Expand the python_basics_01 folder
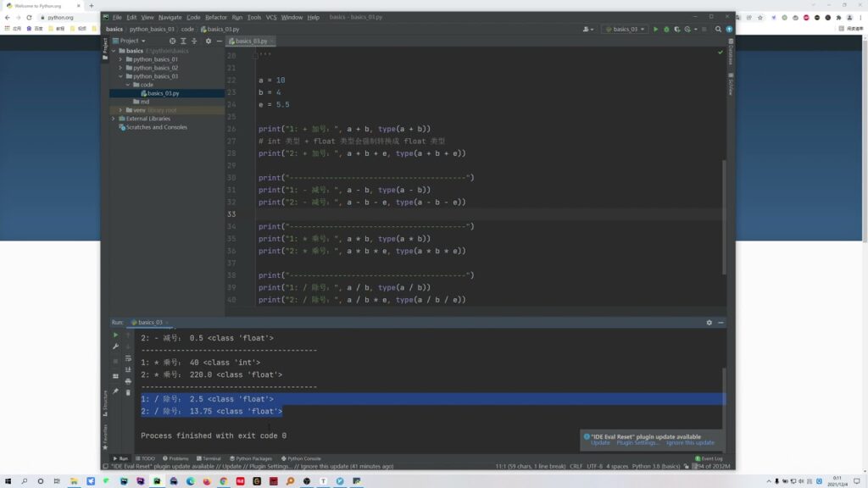The width and height of the screenshot is (868, 488). [x=121, y=59]
